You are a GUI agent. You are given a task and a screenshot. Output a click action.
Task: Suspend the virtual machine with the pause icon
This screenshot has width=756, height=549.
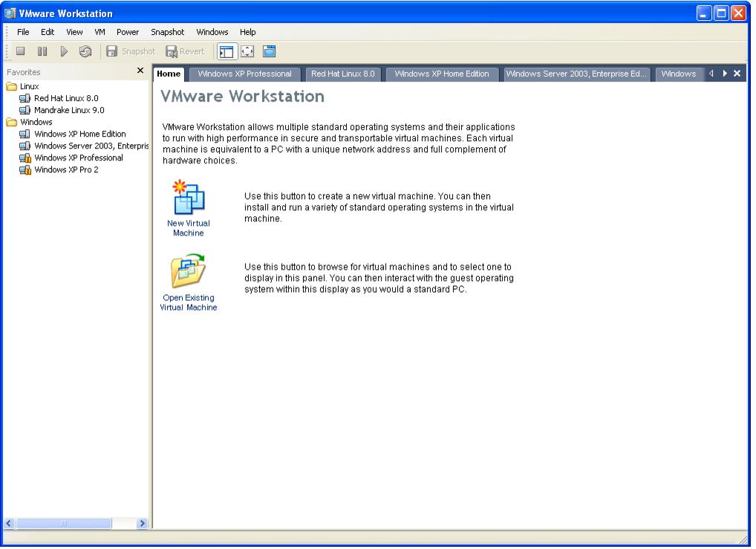coord(42,51)
